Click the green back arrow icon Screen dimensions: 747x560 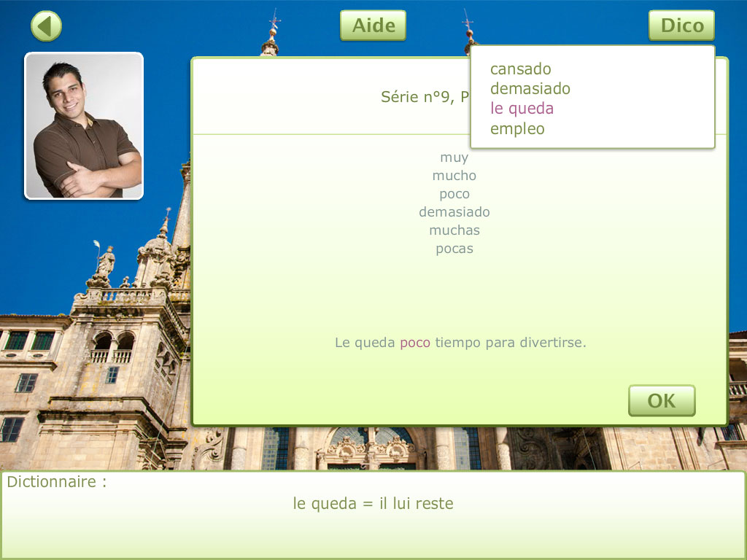[46, 27]
